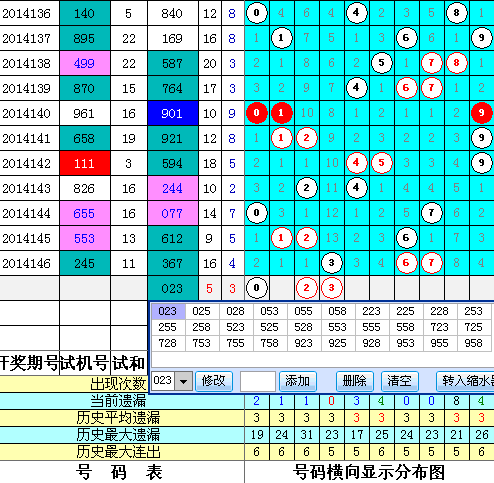Screen dimensions: 494x483
Task: Click the 添加 button
Action: (298, 381)
